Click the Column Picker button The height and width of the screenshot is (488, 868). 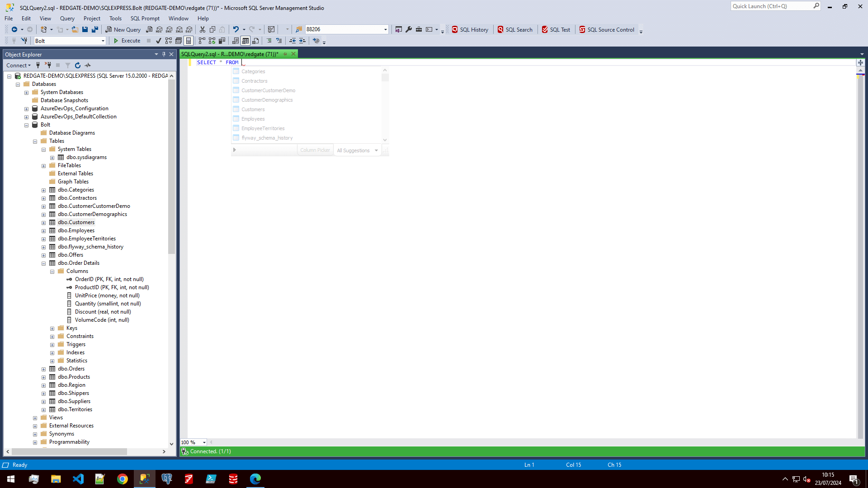[x=315, y=150]
